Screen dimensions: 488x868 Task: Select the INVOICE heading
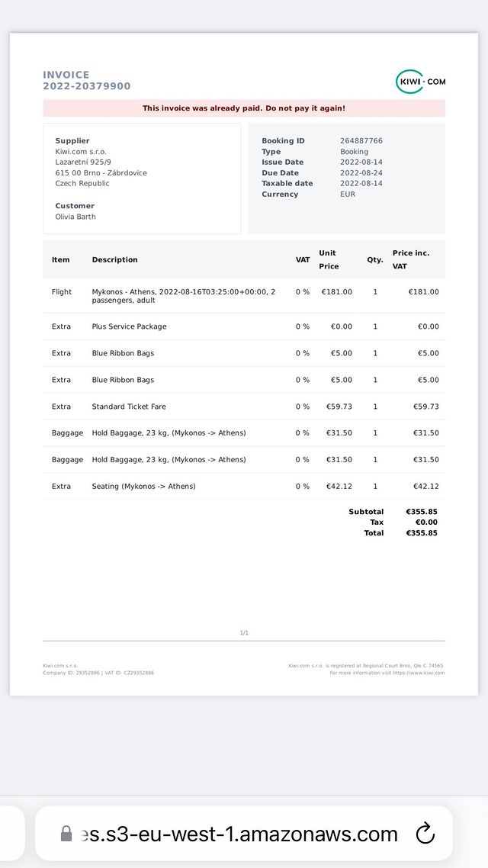pos(66,75)
